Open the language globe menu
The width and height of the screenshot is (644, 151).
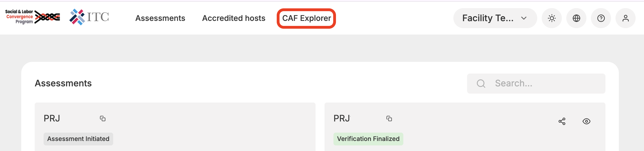pyautogui.click(x=576, y=18)
